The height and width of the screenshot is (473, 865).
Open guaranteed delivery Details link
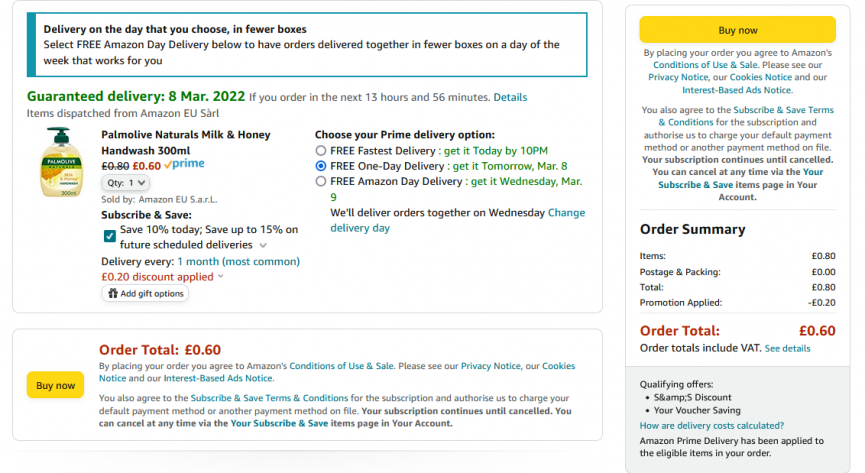click(x=510, y=97)
